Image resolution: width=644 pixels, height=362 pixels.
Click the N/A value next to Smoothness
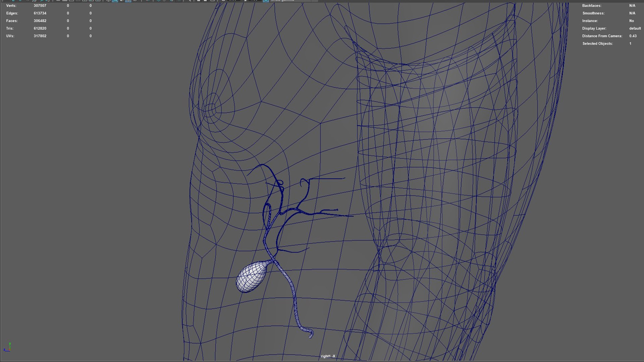click(x=632, y=13)
